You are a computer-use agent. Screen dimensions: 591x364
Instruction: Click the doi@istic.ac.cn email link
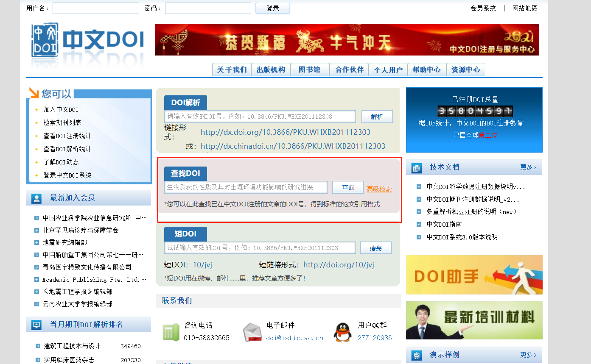[x=294, y=338]
